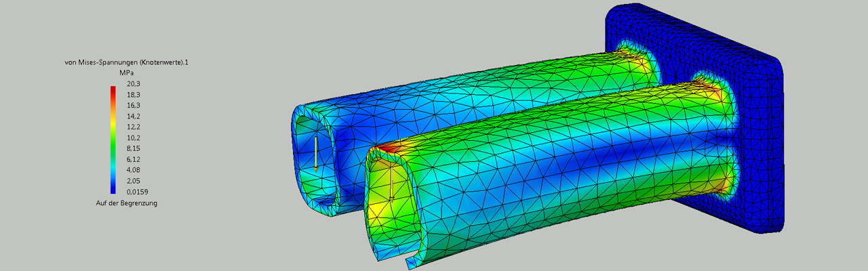
Task: Click legend value 6,12
Action: (x=133, y=159)
